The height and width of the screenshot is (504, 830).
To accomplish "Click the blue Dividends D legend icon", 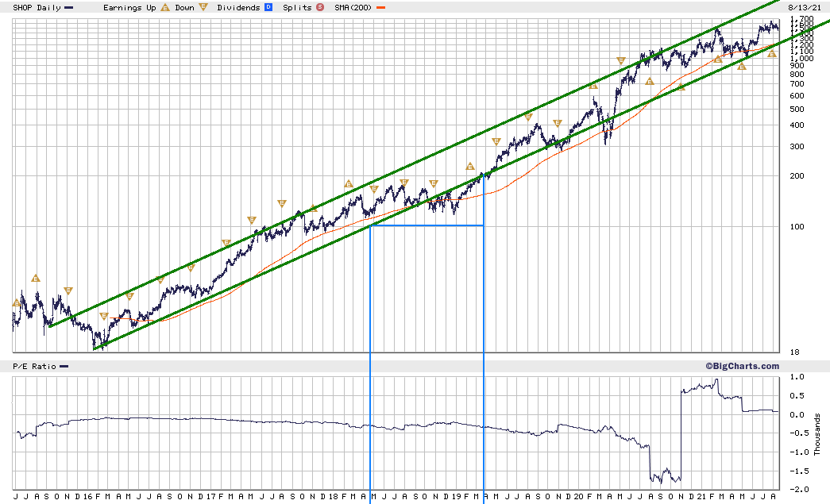I will point(268,7).
